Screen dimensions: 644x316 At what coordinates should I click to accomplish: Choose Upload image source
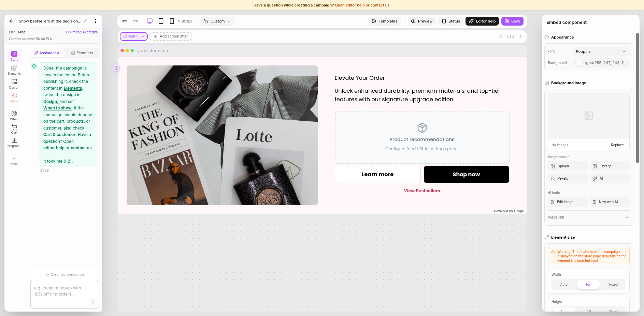point(568,166)
